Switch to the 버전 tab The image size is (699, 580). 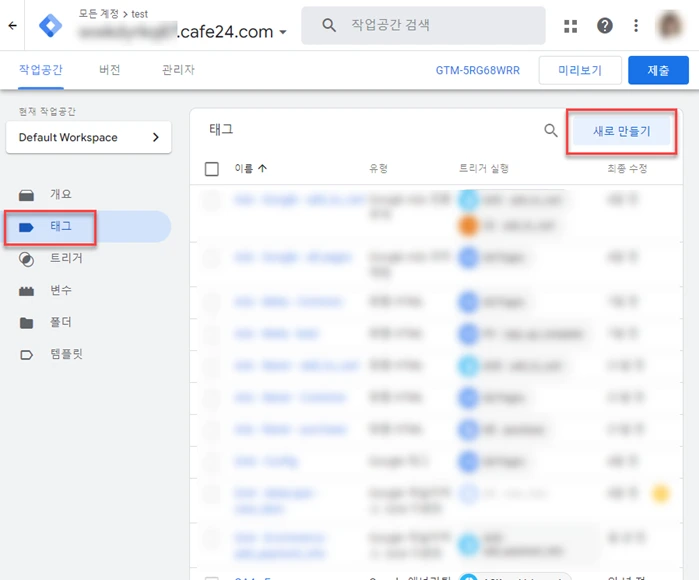[110, 70]
